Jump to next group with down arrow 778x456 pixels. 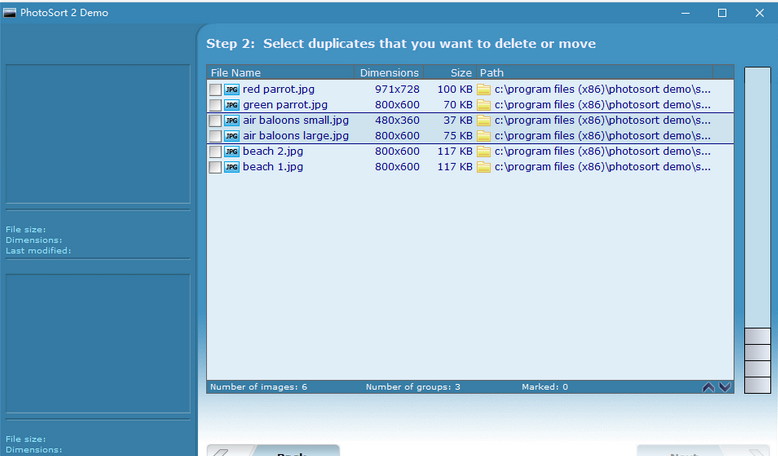725,387
